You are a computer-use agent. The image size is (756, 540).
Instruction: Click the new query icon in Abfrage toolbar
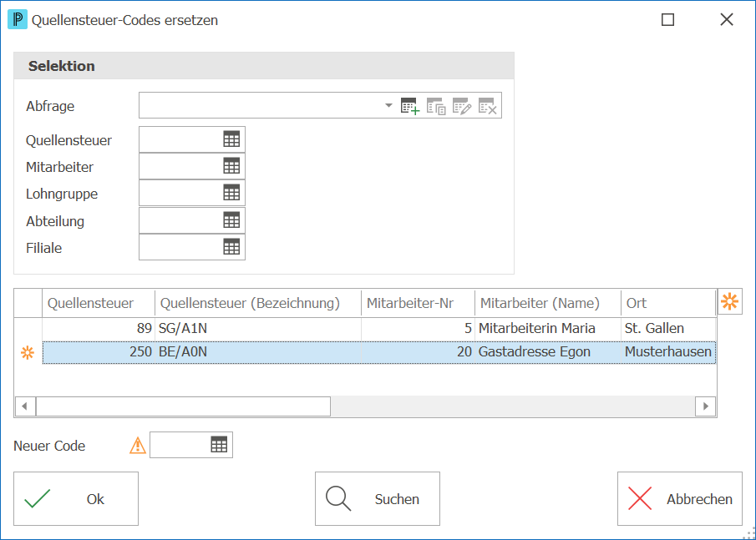click(410, 106)
